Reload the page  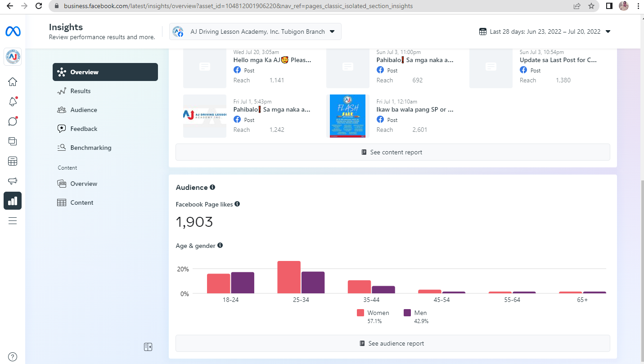39,6
